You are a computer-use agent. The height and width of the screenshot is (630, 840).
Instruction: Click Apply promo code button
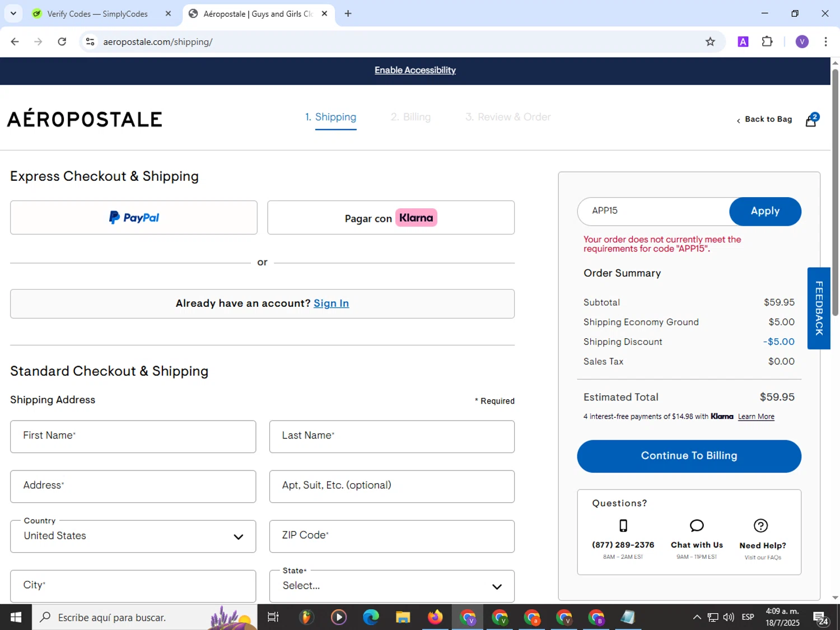765,211
